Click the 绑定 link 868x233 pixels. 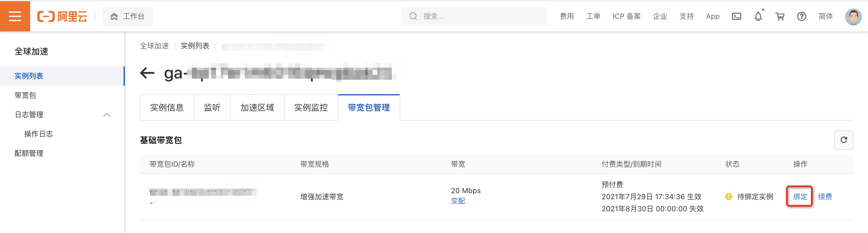point(800,196)
